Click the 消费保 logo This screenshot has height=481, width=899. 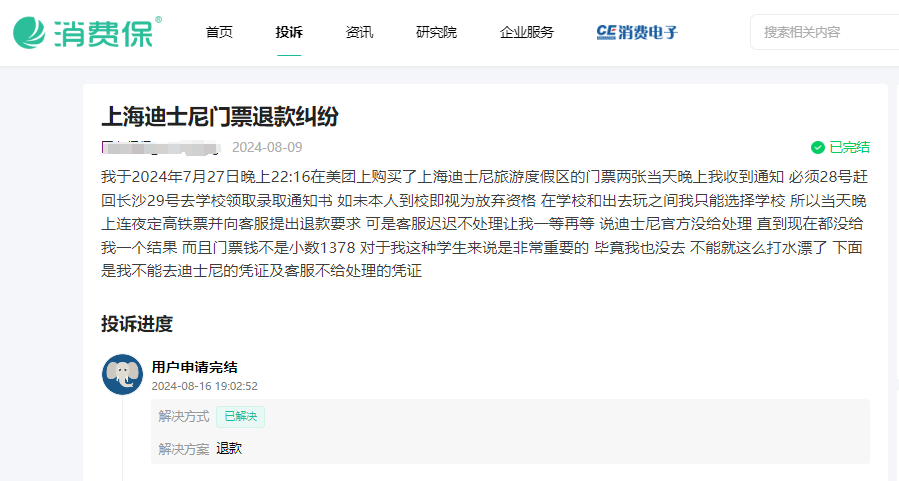87,32
